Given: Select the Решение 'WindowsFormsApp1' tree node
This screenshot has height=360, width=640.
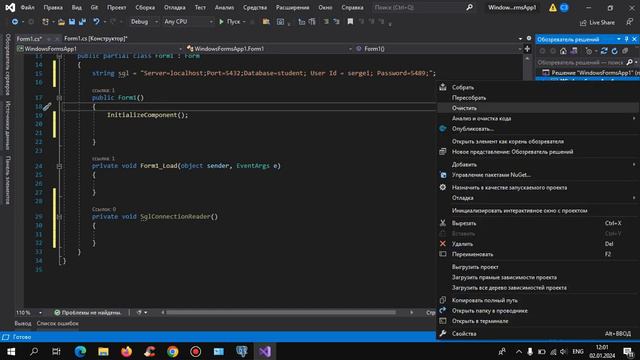Looking at the screenshot, I should (x=590, y=73).
